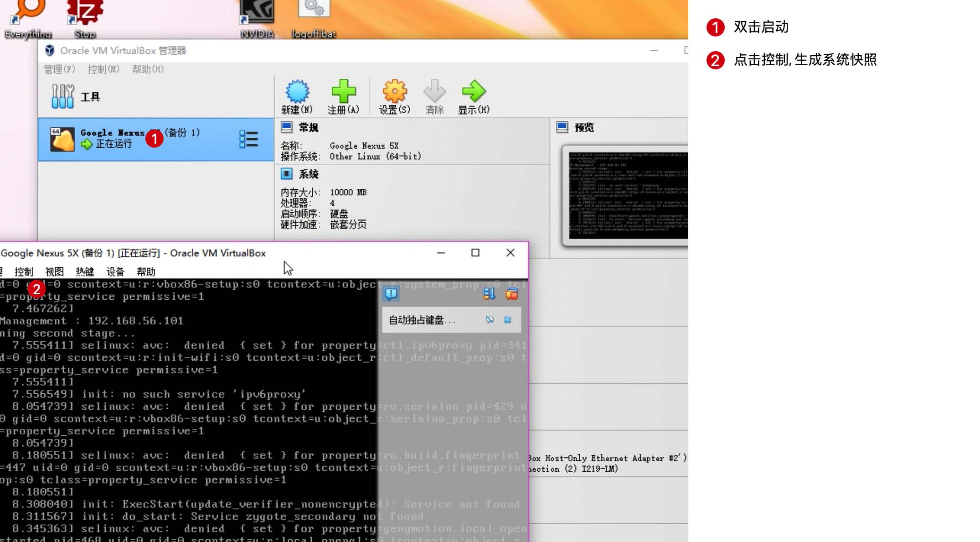Open the 控制 menu in VM window
980x542 pixels.
(24, 272)
